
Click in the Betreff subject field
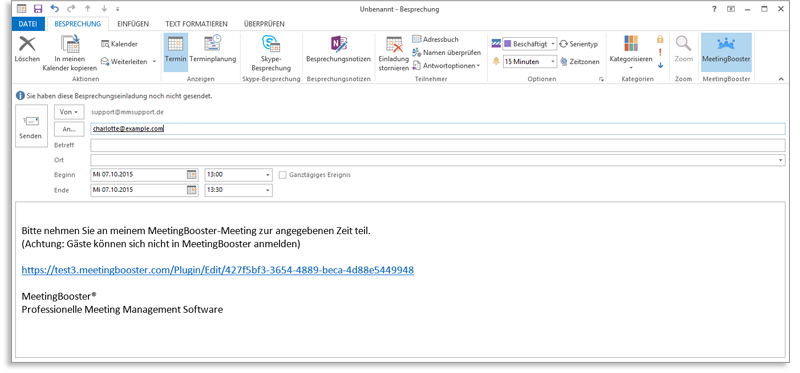point(438,145)
